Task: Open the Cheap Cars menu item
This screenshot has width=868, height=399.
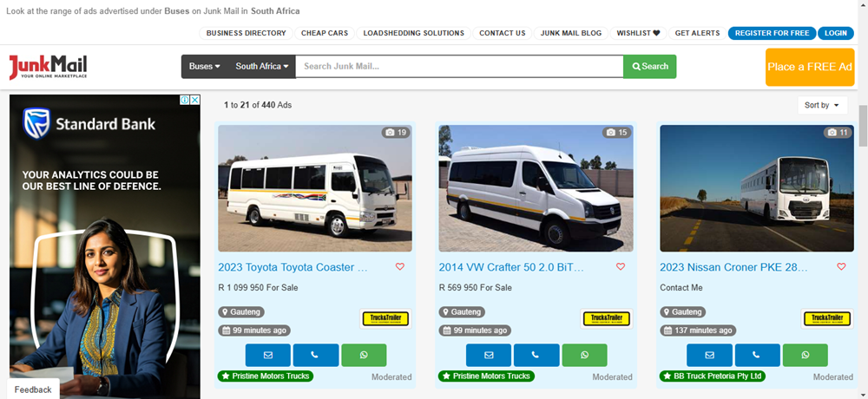Action: [x=325, y=33]
